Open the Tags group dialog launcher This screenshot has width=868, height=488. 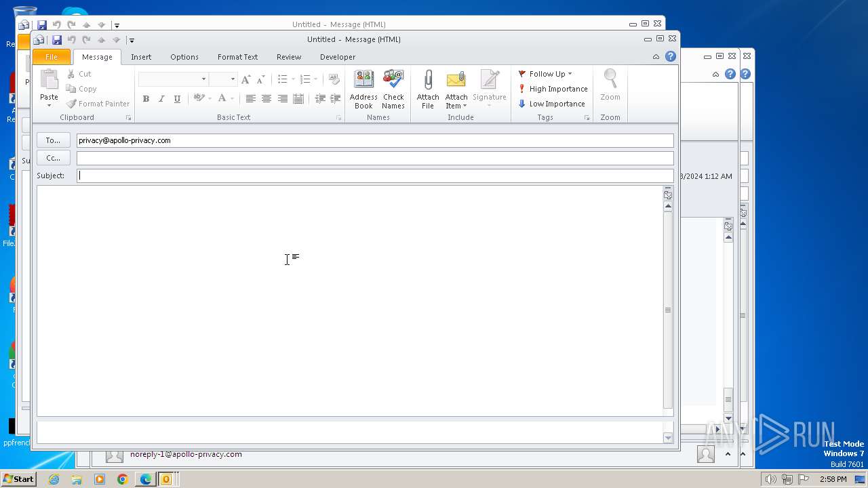587,118
